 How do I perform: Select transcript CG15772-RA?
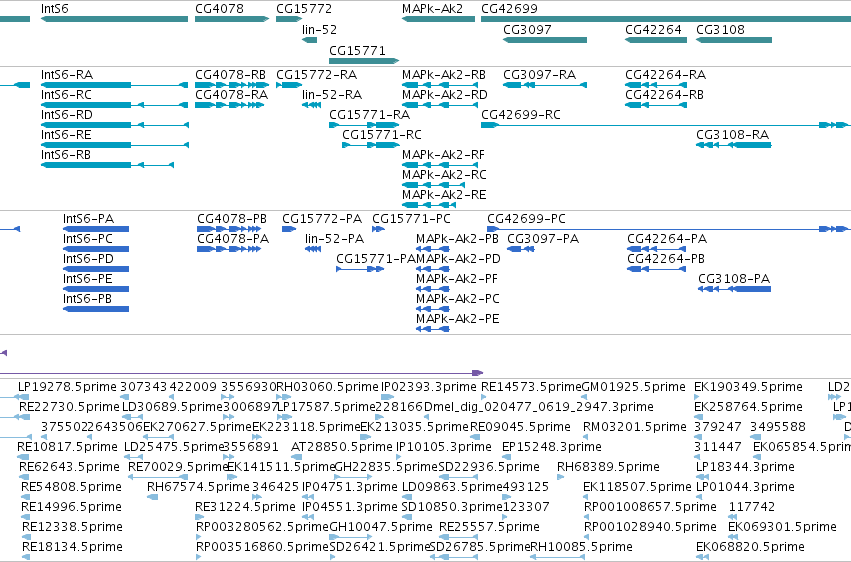coord(289,85)
